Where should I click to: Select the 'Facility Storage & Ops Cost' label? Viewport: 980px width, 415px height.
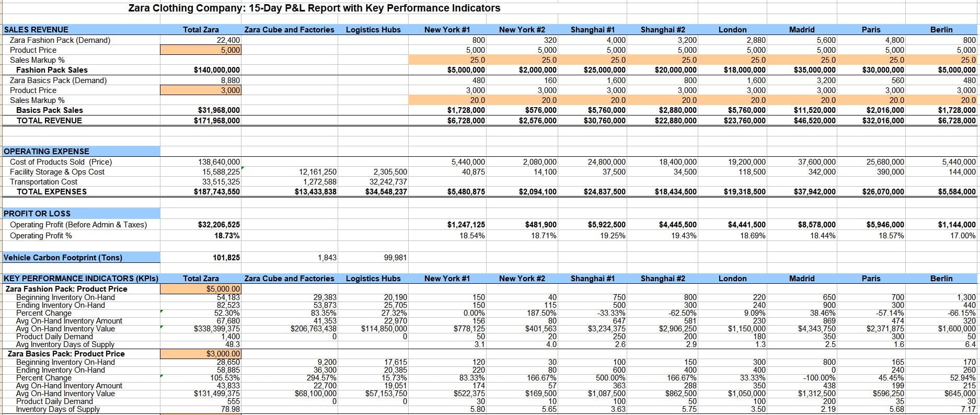click(57, 172)
